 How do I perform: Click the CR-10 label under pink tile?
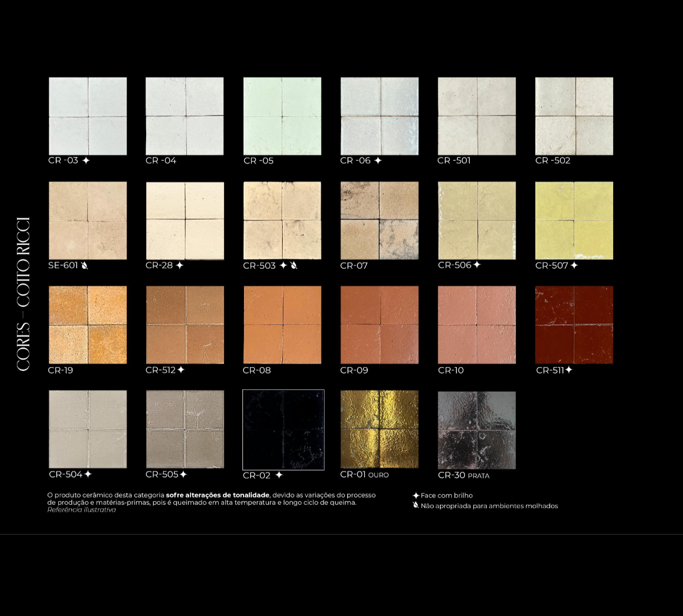(451, 370)
